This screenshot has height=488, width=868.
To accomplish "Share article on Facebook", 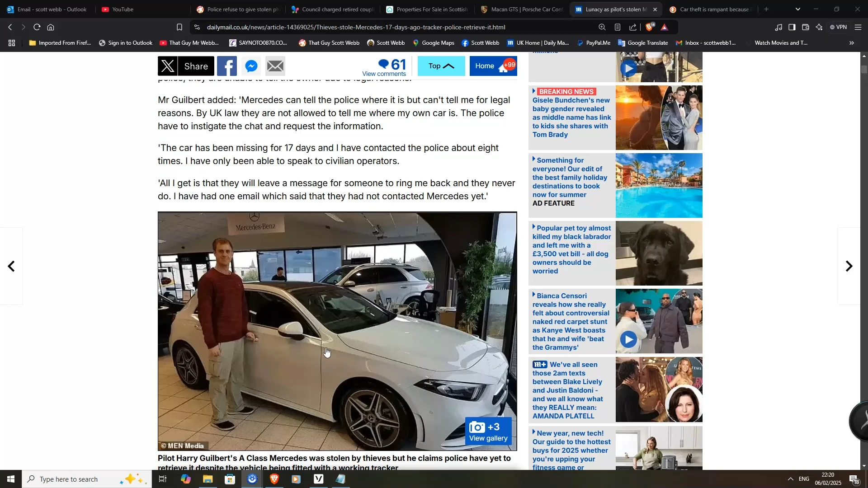I will (x=227, y=66).
